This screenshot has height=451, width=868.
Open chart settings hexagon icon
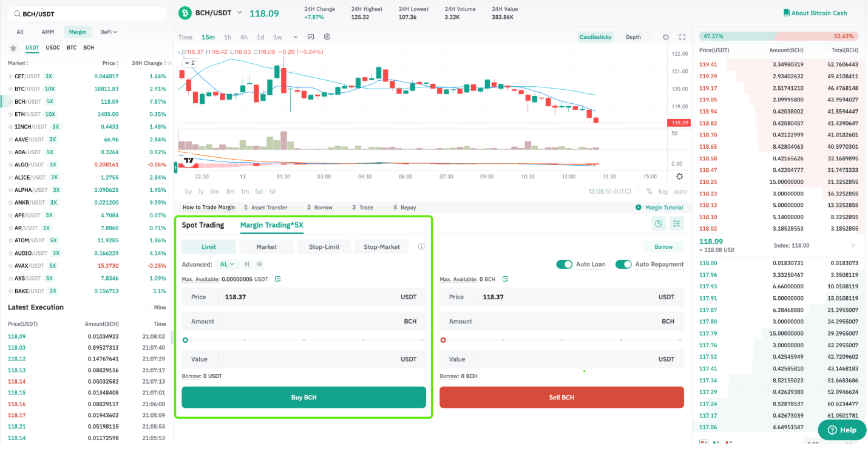click(327, 37)
